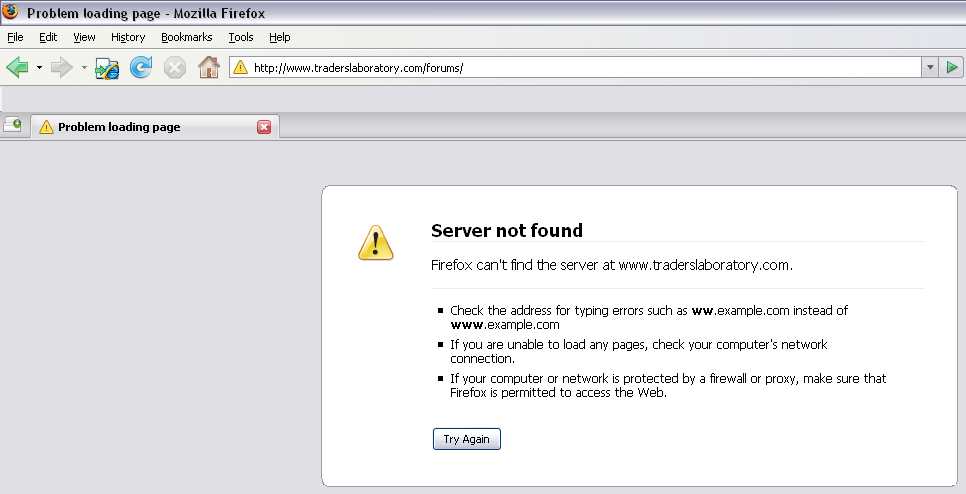
Task: Click the Try Again button
Action: pyautogui.click(x=467, y=439)
